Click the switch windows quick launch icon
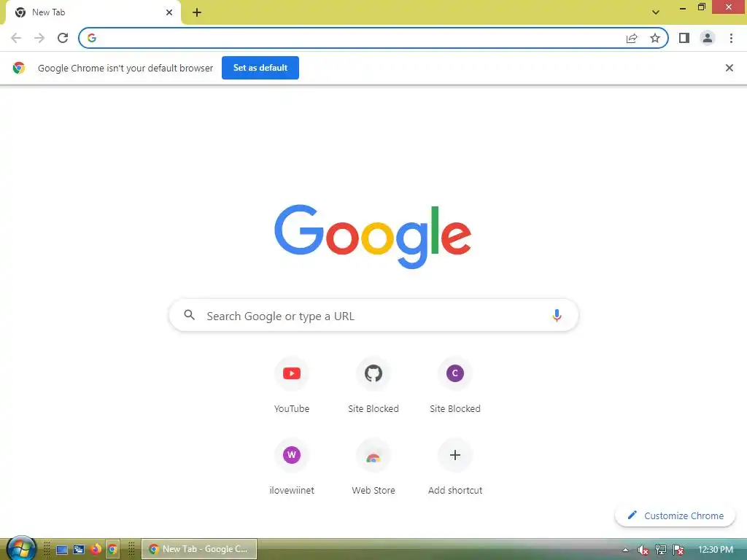 tap(79, 550)
